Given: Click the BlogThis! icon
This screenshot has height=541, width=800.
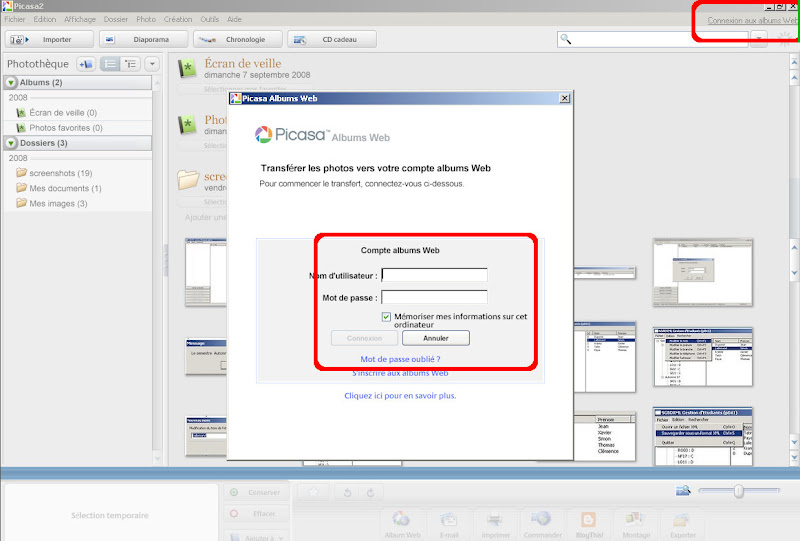Looking at the screenshot, I should point(589,524).
